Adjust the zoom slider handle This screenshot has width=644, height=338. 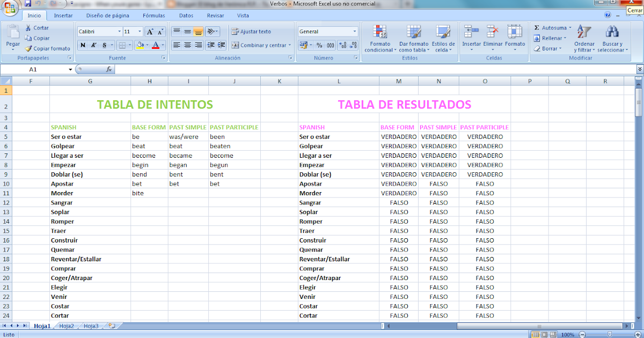pyautogui.click(x=609, y=334)
